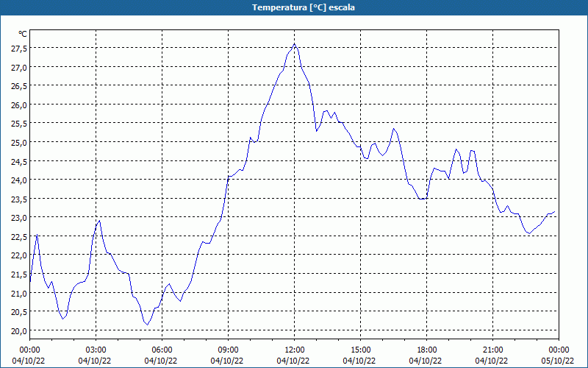This screenshot has height=368, width=588.
Task: Click the 26,0 y-axis label
Action: 19,105
